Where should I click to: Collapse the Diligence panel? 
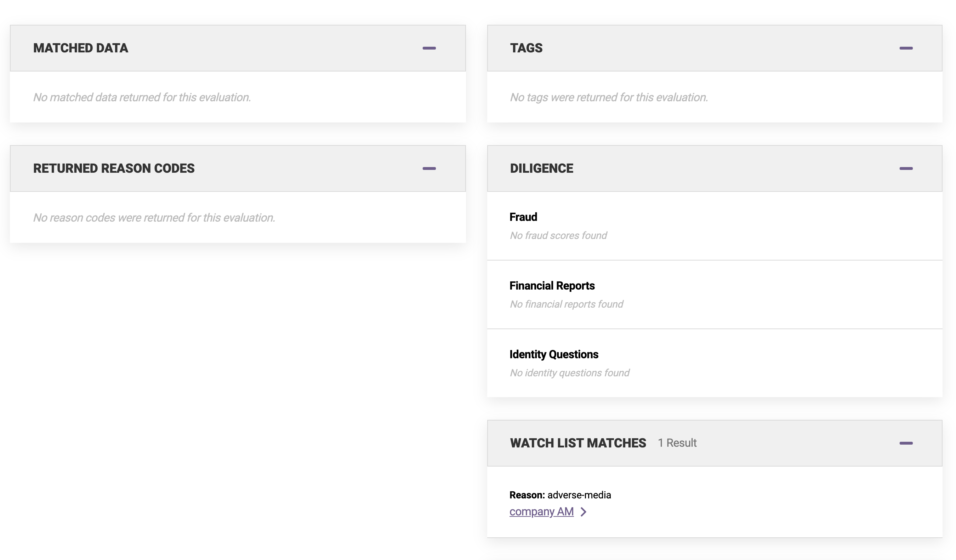click(906, 168)
